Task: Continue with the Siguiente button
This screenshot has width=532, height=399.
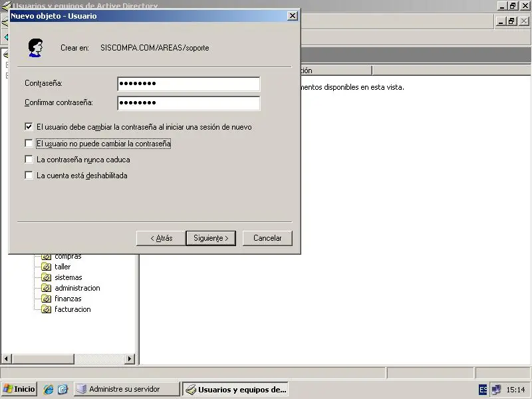Action: point(211,238)
